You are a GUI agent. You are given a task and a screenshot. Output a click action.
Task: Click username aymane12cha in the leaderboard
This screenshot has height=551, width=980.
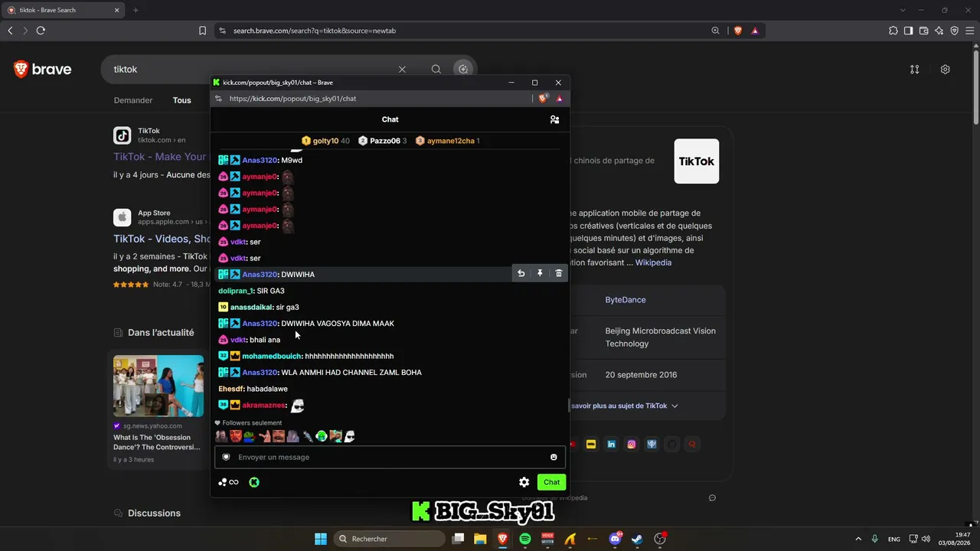coord(451,141)
